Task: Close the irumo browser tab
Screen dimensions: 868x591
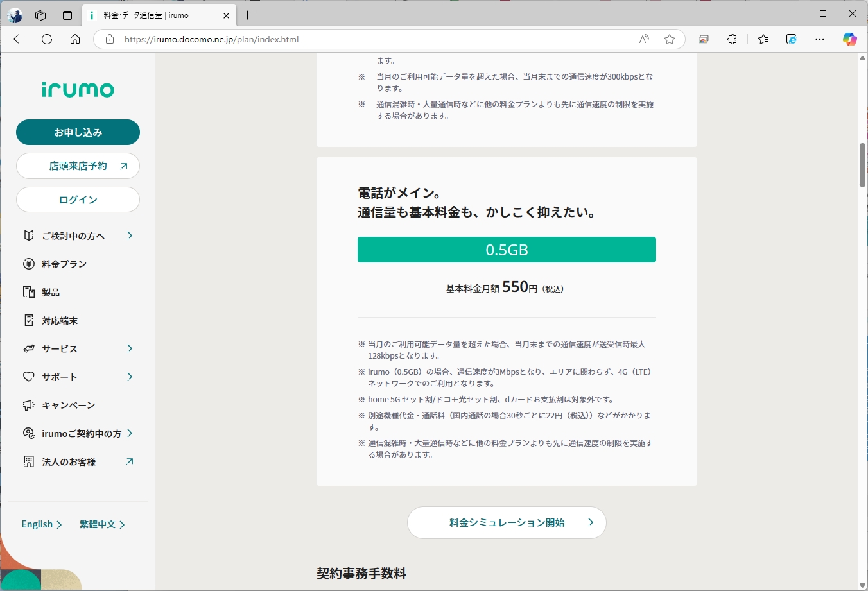Action: [x=226, y=15]
